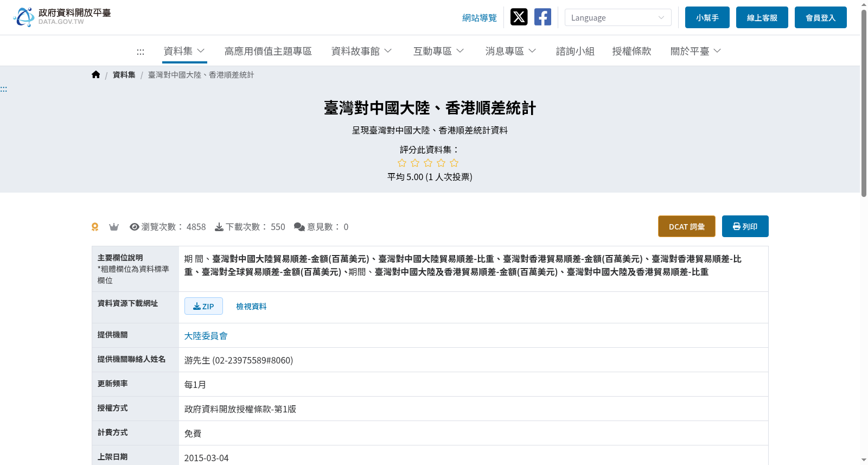Expand the 資料故事館 menu
Viewport: 868px width, 465px height.
[361, 51]
